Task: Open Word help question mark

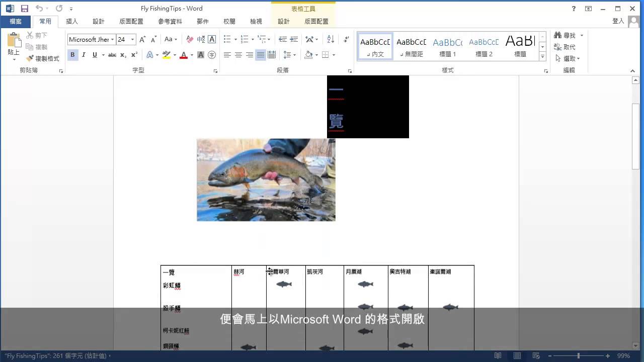Action: 574,9
